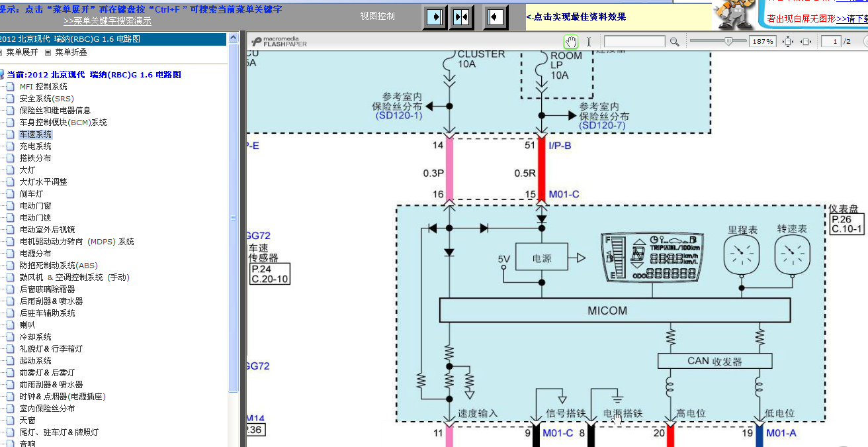
Task: Select the text selection cursor tool
Action: 589,42
